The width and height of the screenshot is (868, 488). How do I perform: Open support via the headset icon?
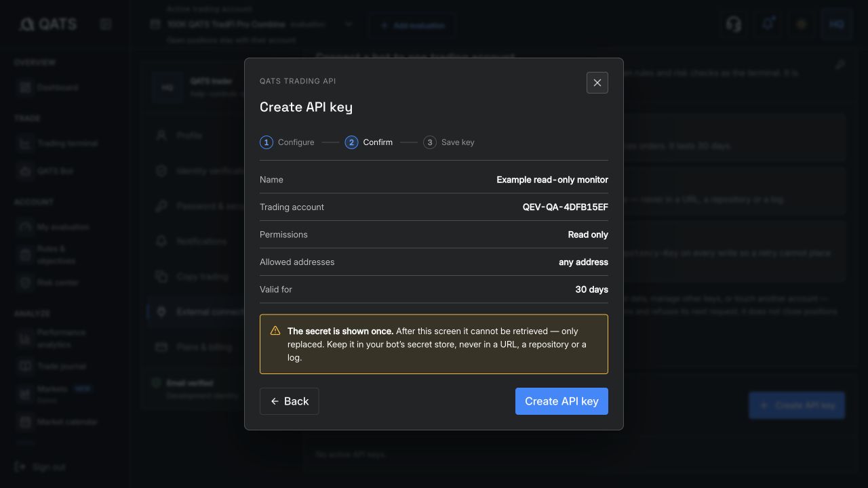point(734,24)
